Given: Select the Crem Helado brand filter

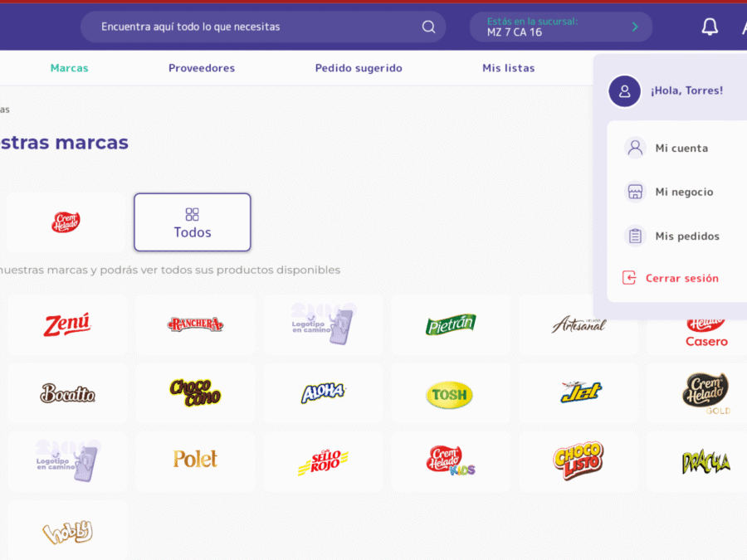Looking at the screenshot, I should (66, 222).
